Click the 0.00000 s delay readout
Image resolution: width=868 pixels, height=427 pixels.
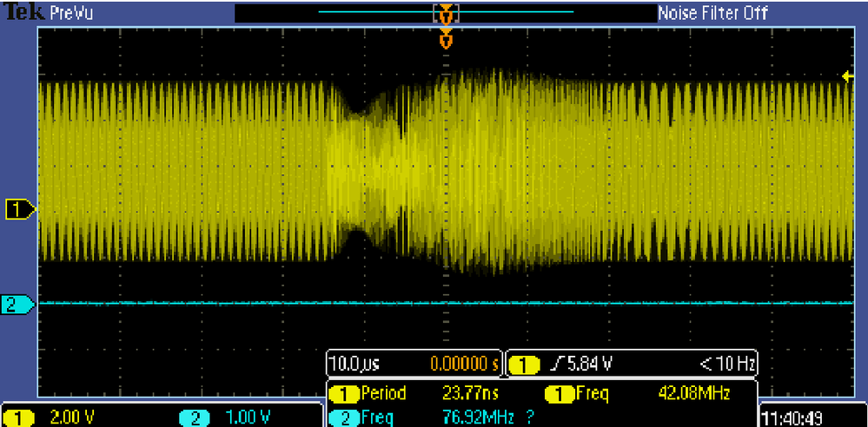464,364
